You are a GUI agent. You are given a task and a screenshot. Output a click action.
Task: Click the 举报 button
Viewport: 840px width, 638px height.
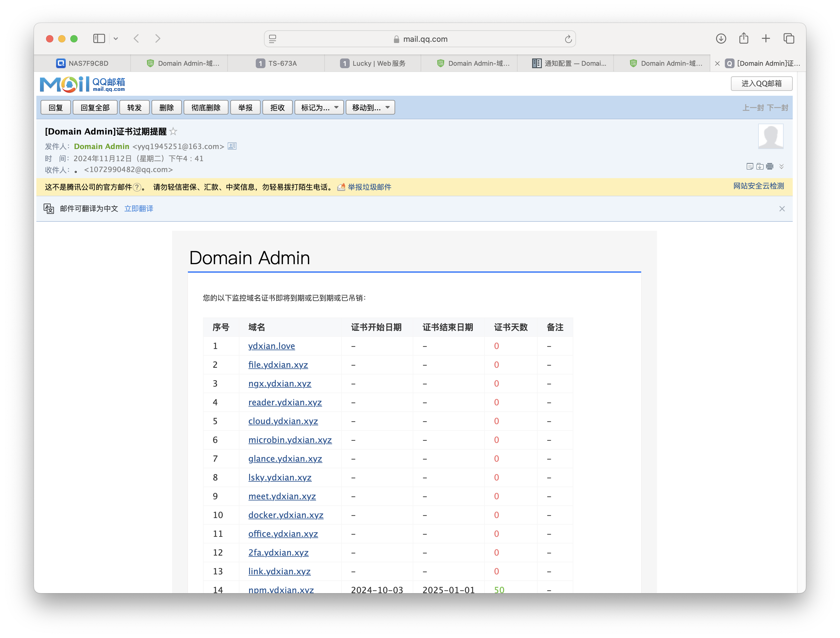click(245, 108)
